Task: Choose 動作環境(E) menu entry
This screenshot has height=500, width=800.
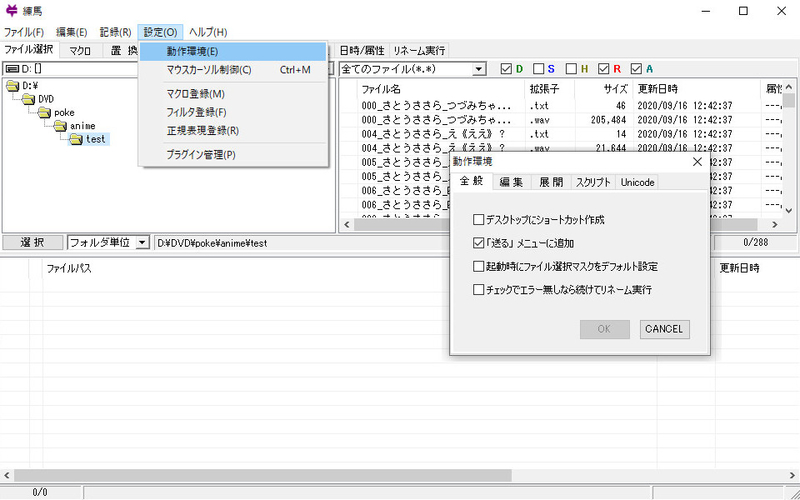Action: pos(233,52)
